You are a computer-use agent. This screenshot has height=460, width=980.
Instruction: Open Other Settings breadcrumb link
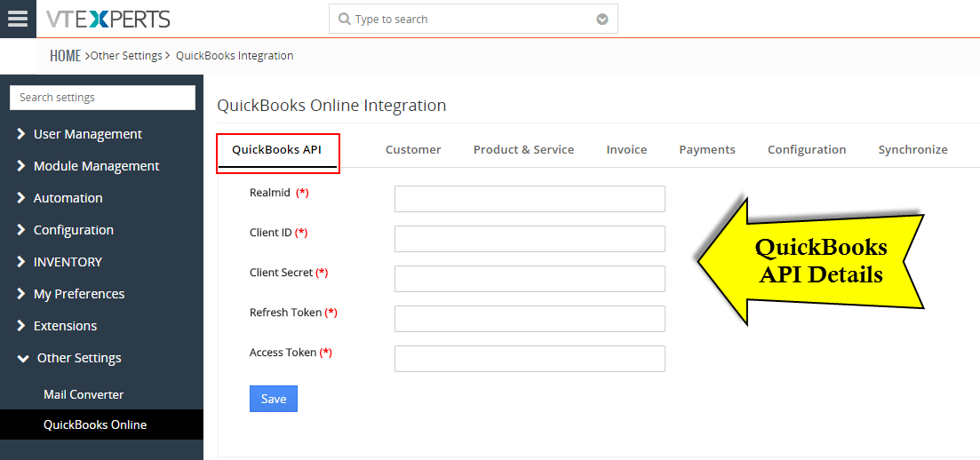click(x=126, y=56)
